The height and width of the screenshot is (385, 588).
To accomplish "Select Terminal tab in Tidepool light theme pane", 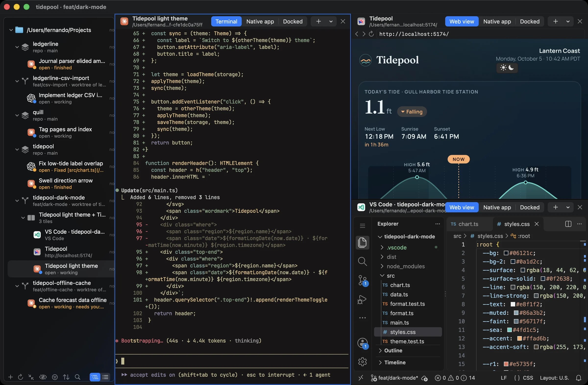I will pos(226,22).
